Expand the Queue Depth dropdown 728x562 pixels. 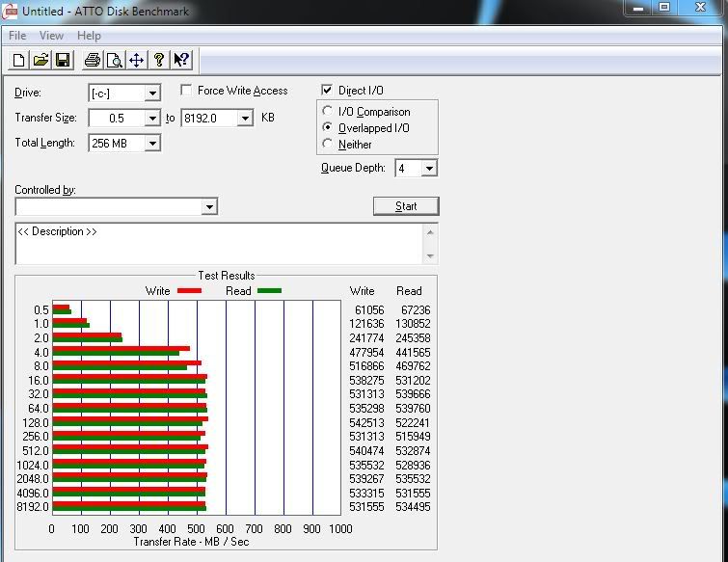pos(429,168)
